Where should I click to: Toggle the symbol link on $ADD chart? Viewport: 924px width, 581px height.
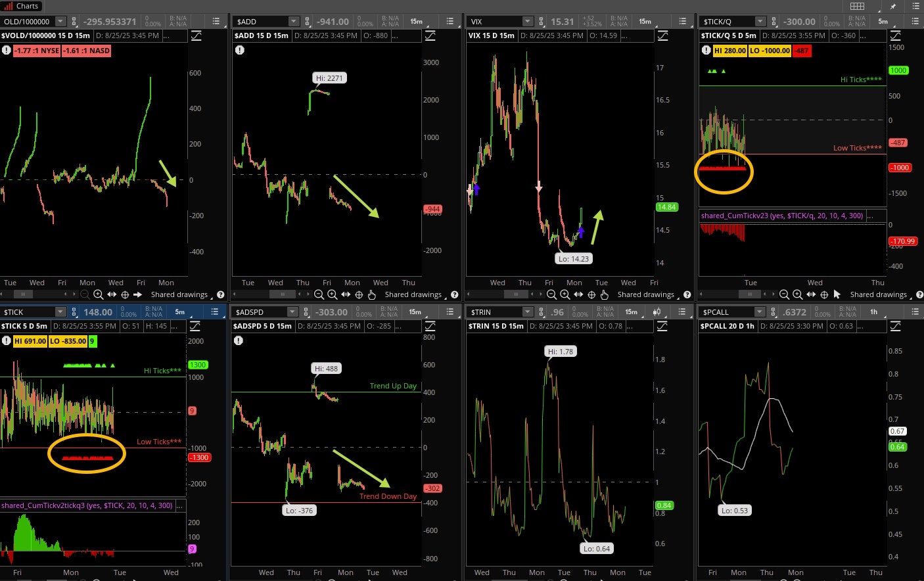pos(307,22)
